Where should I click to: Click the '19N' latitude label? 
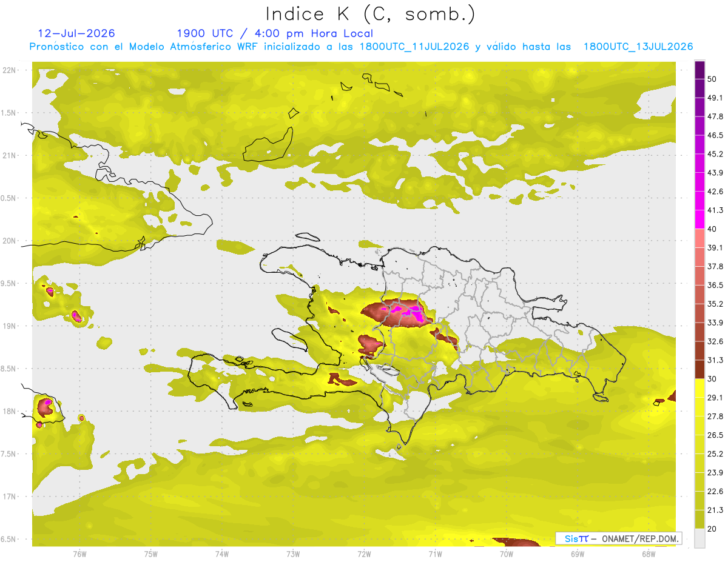pyautogui.click(x=9, y=326)
